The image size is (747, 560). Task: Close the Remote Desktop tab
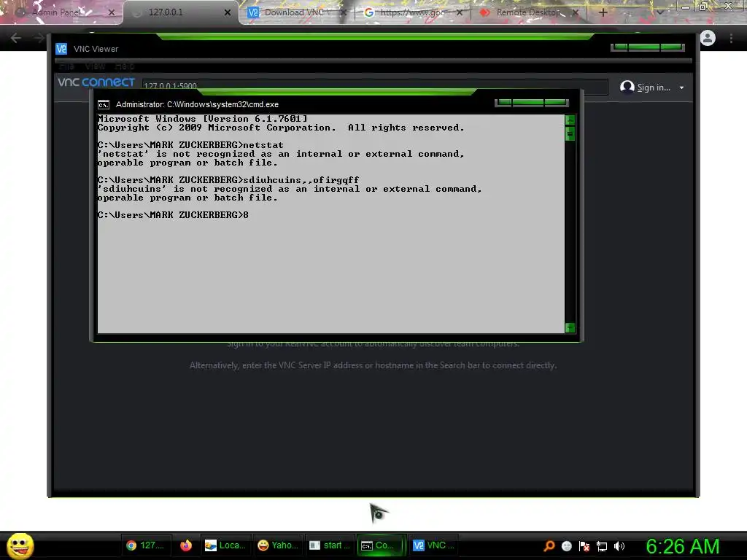pos(576,12)
